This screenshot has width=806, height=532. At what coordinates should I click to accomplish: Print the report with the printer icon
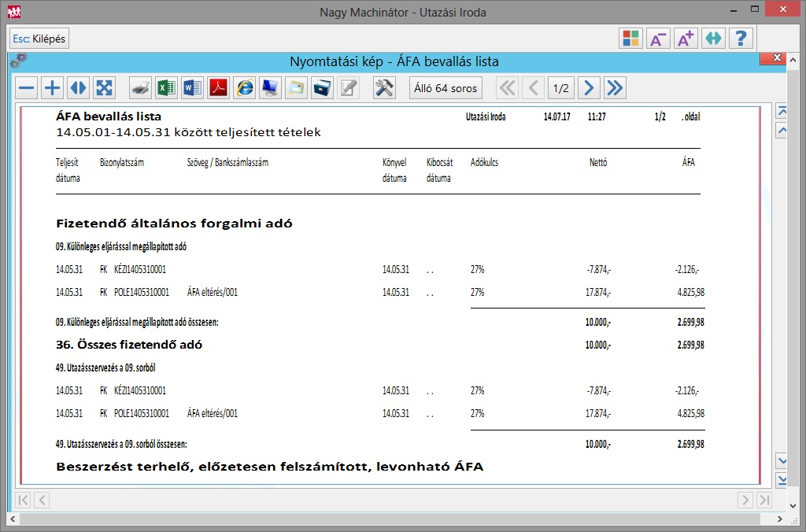(140, 88)
